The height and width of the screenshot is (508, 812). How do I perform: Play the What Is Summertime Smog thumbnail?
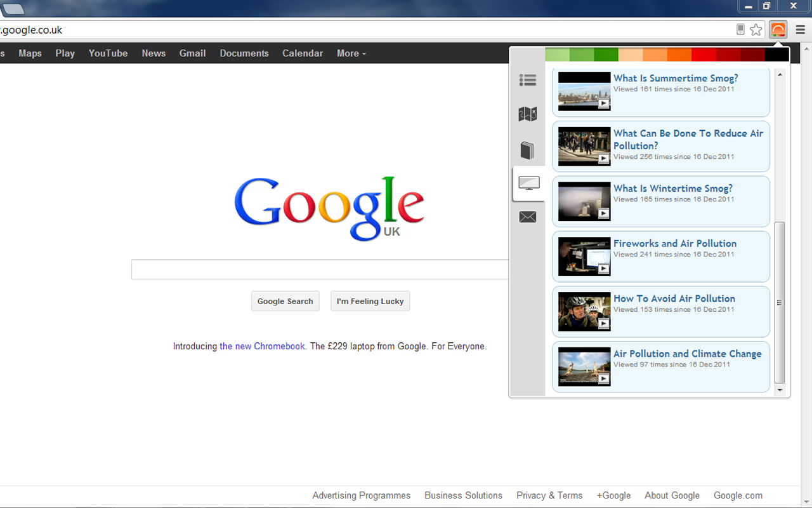pyautogui.click(x=584, y=91)
